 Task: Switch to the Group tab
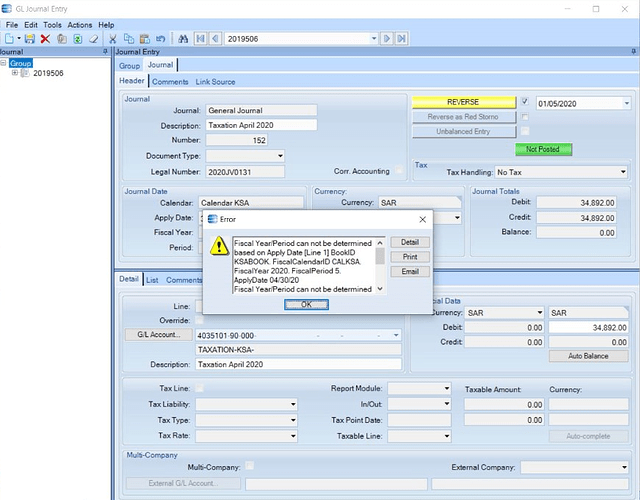[129, 66]
